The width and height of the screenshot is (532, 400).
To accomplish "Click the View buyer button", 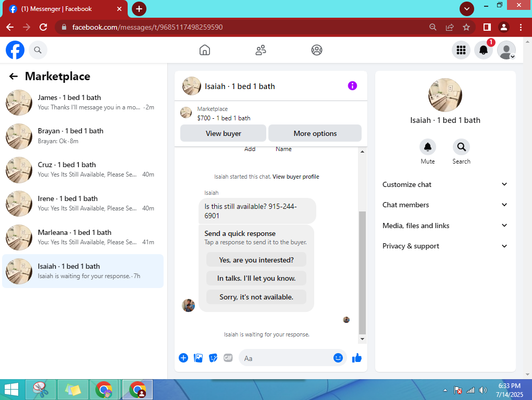I will click(x=223, y=133).
